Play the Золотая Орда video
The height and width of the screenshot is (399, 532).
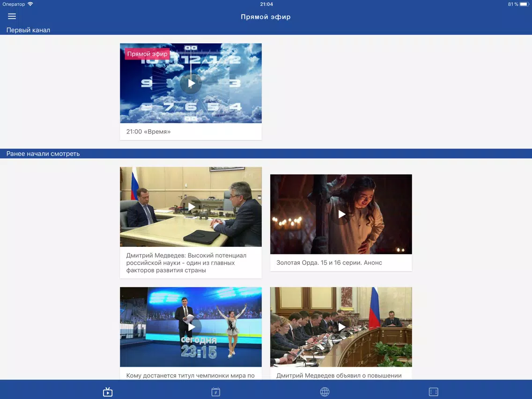341,214
